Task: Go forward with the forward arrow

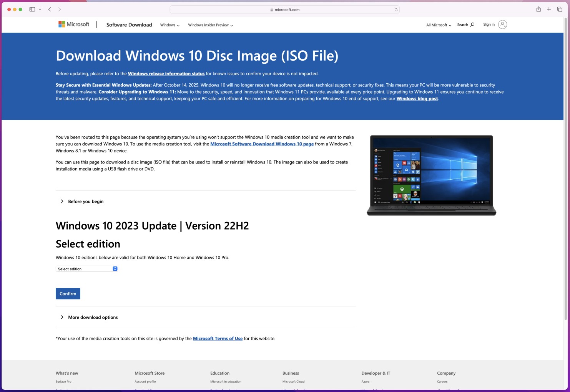Action: click(x=60, y=9)
